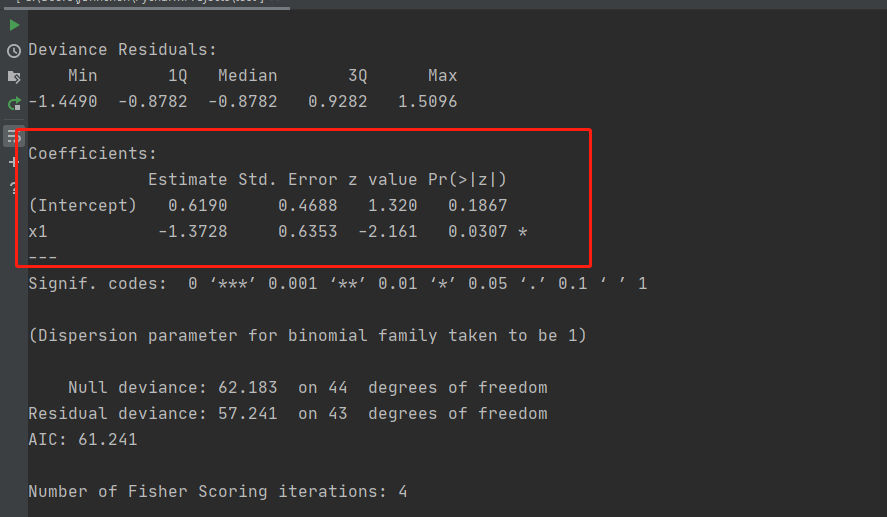887x517 pixels.
Task: Select residual deviance value 57.241
Action: coord(248,413)
